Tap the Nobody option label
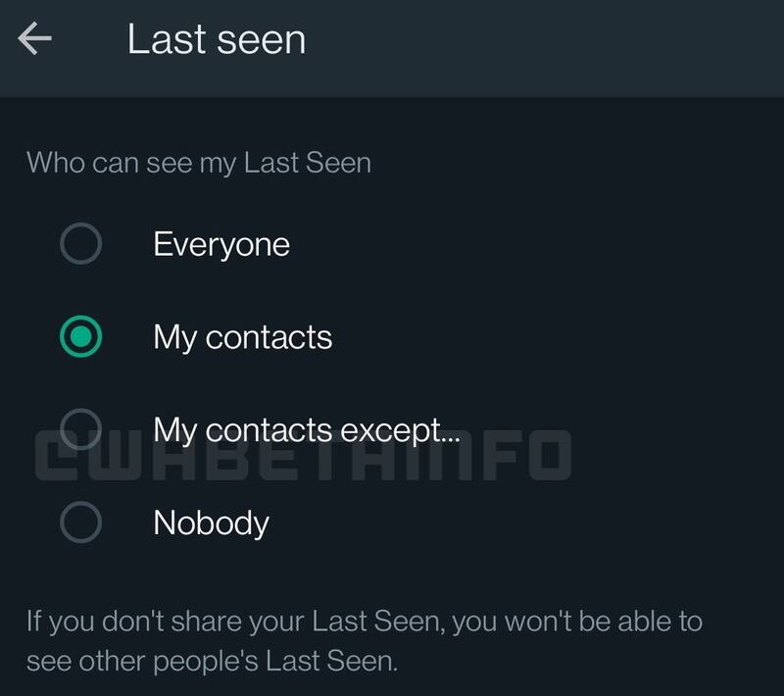Screen dimensions: 784x696 (x=211, y=523)
